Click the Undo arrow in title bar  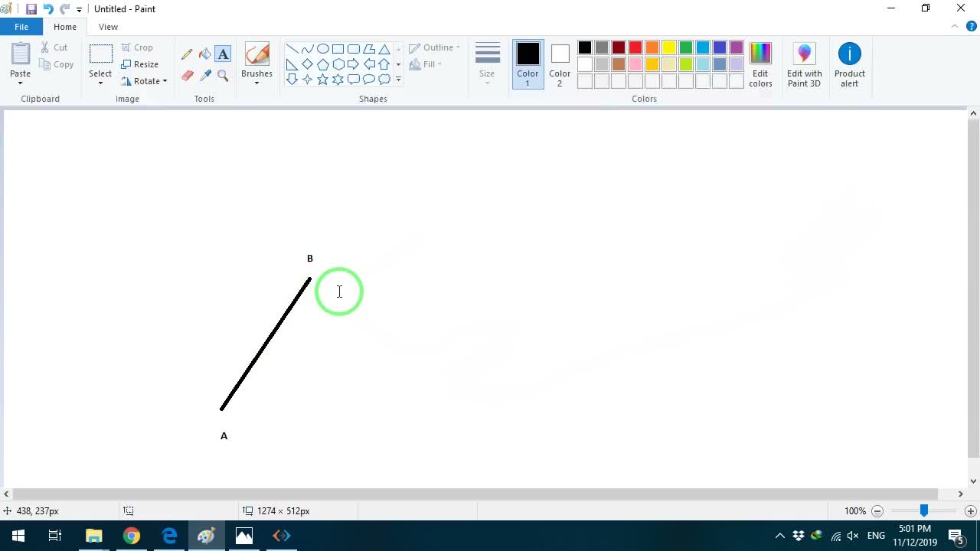47,9
